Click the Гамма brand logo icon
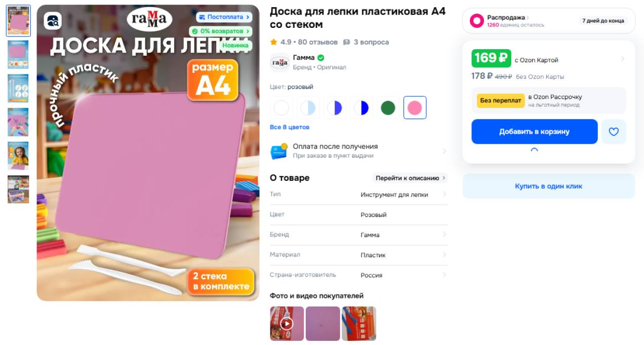The width and height of the screenshot is (644, 345). (279, 62)
